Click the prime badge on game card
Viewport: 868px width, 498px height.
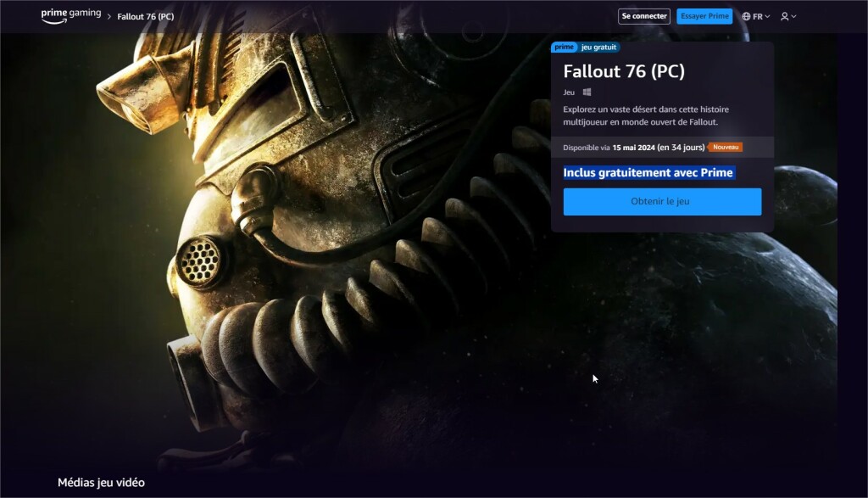point(564,48)
